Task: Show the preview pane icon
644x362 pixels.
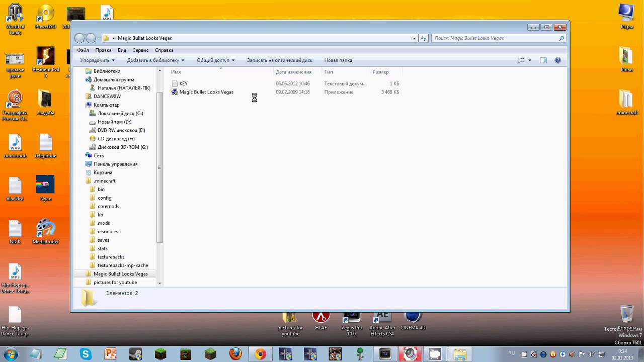Action: pos(543,60)
